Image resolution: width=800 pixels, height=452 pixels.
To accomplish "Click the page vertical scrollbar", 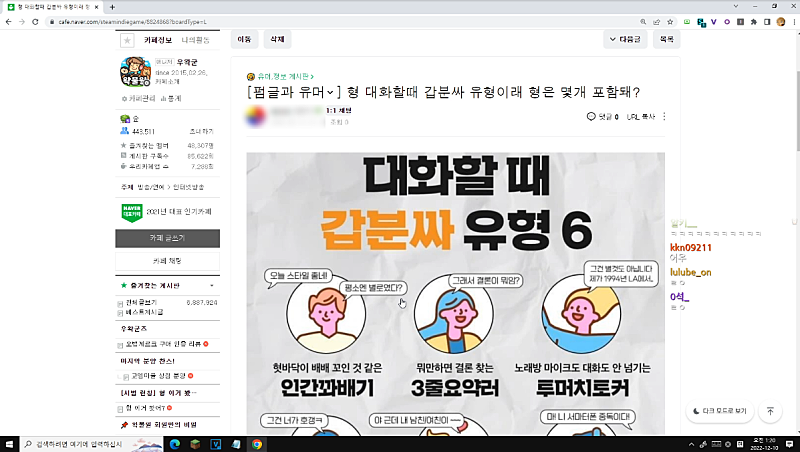I will tap(797, 111).
